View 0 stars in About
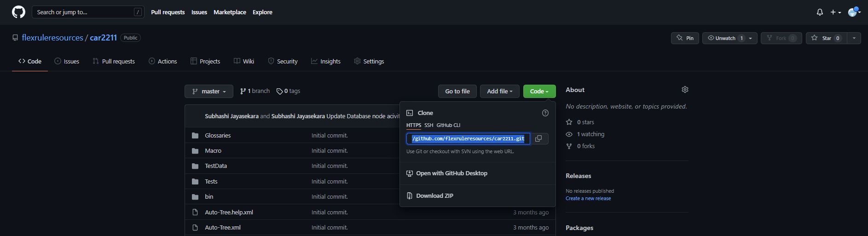Screen dimensions: 868x236 point(580,122)
